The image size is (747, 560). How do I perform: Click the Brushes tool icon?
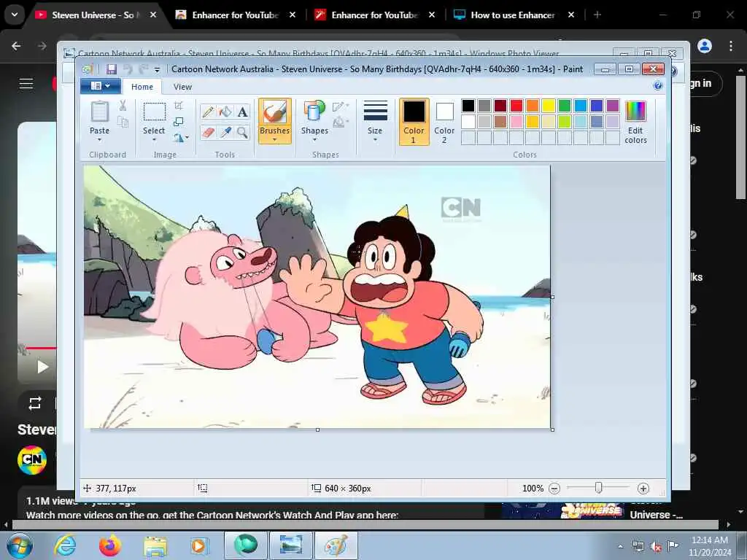274,112
